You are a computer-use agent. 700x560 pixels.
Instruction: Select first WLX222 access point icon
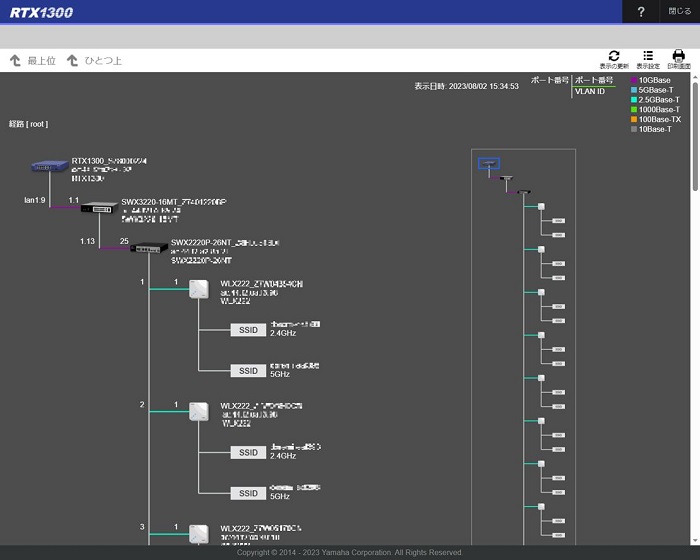pyautogui.click(x=199, y=289)
